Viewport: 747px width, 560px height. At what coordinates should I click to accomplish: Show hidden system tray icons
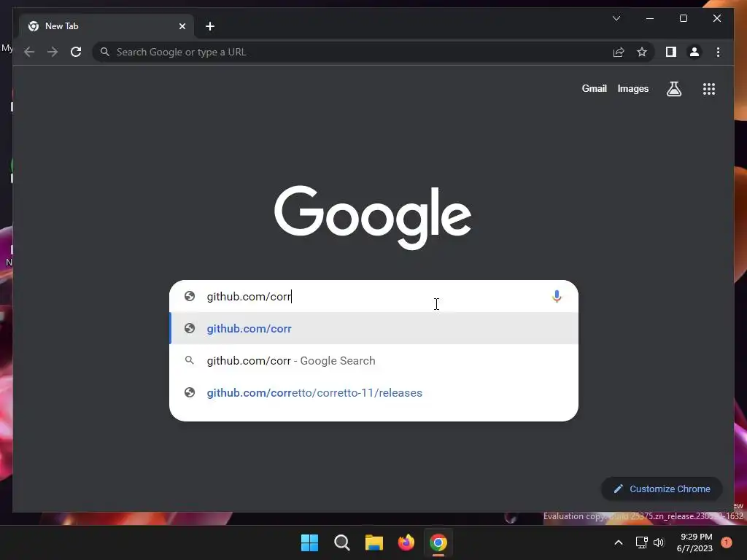[x=619, y=542]
